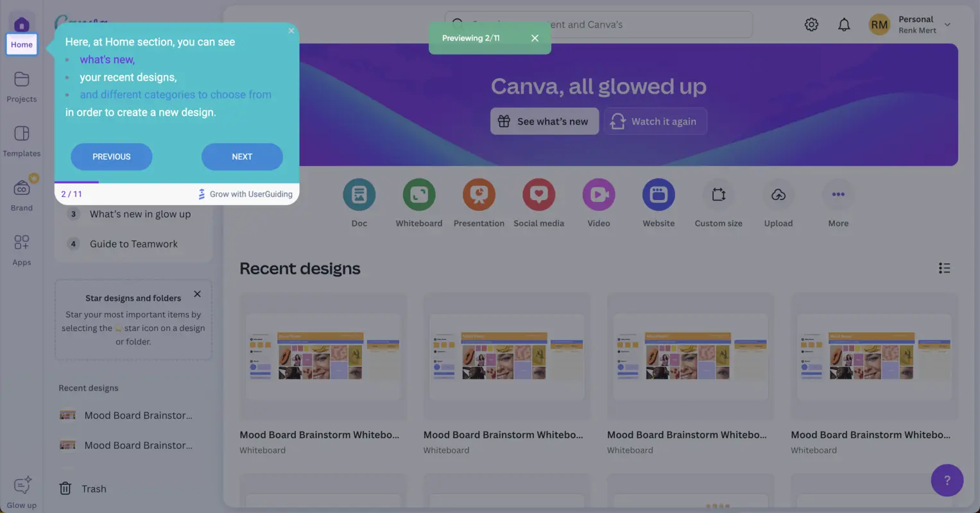Viewport: 980px width, 513px height.
Task: Close the UserGuiding tooltip popup
Action: tap(291, 31)
